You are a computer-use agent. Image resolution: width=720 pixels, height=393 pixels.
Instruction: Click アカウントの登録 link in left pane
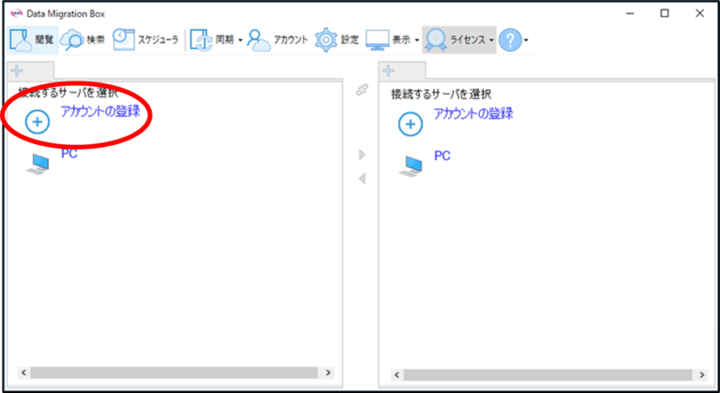tap(101, 111)
